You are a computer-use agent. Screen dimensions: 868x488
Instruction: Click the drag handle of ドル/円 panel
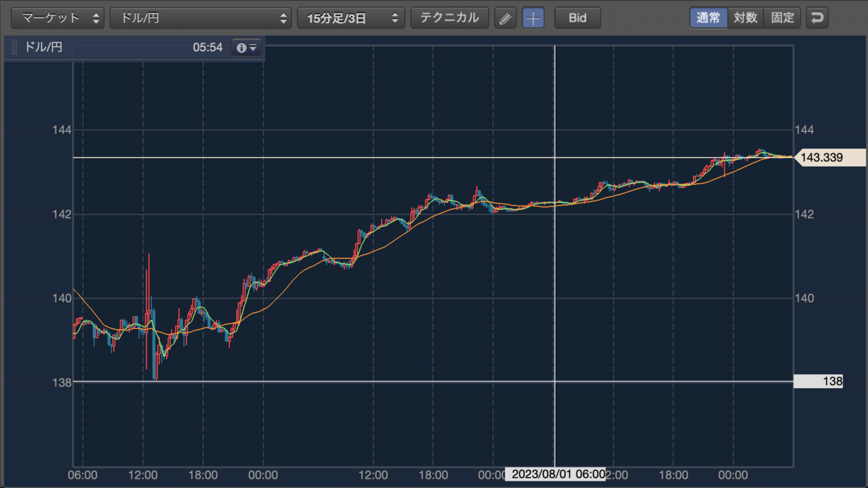[x=14, y=48]
